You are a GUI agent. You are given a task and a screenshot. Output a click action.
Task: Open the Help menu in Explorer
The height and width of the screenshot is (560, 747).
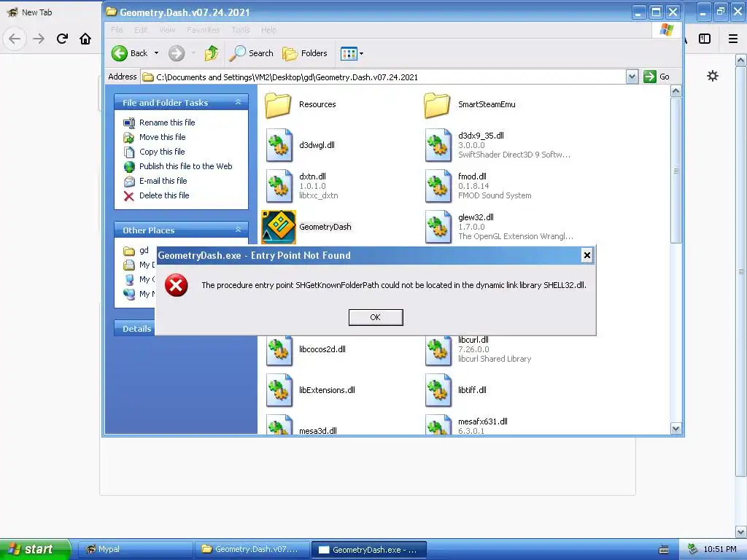click(268, 29)
